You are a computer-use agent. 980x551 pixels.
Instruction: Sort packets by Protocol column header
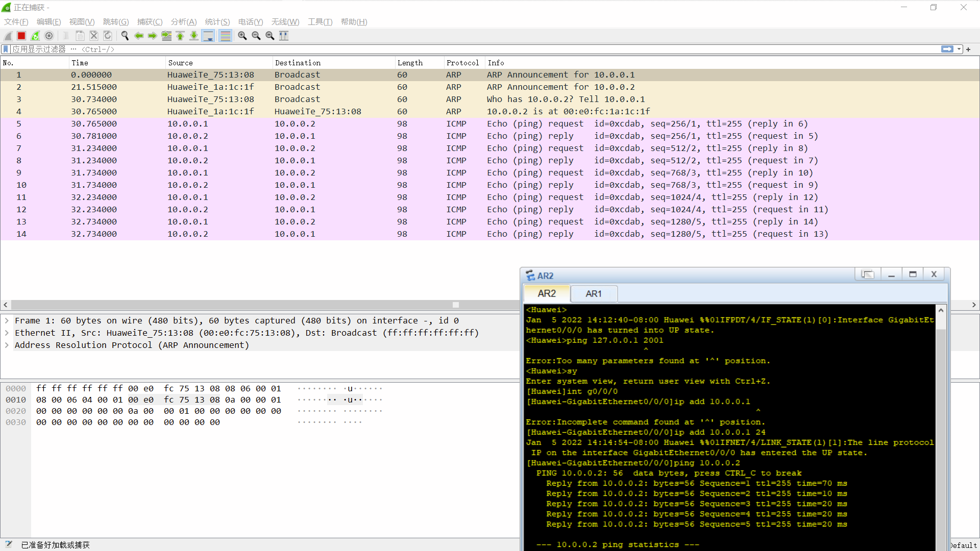click(463, 63)
